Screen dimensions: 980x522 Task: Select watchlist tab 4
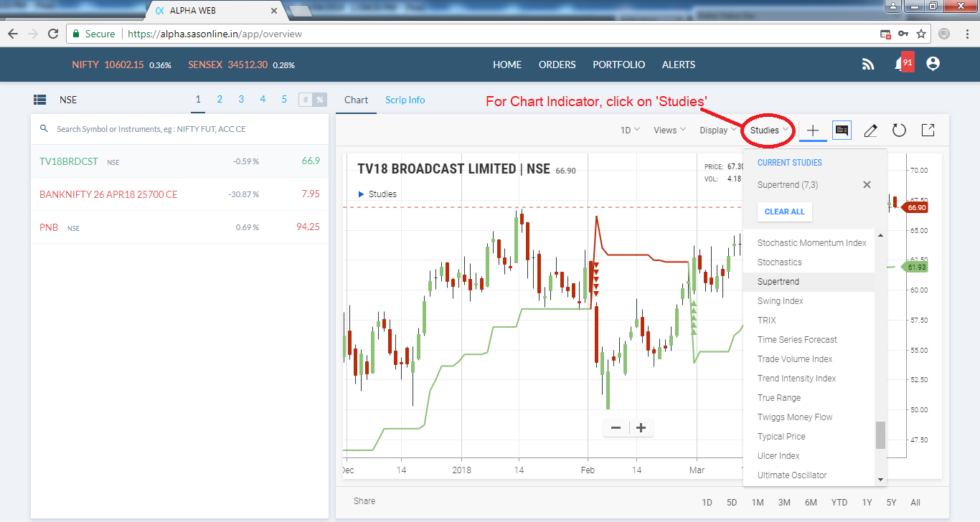263,100
